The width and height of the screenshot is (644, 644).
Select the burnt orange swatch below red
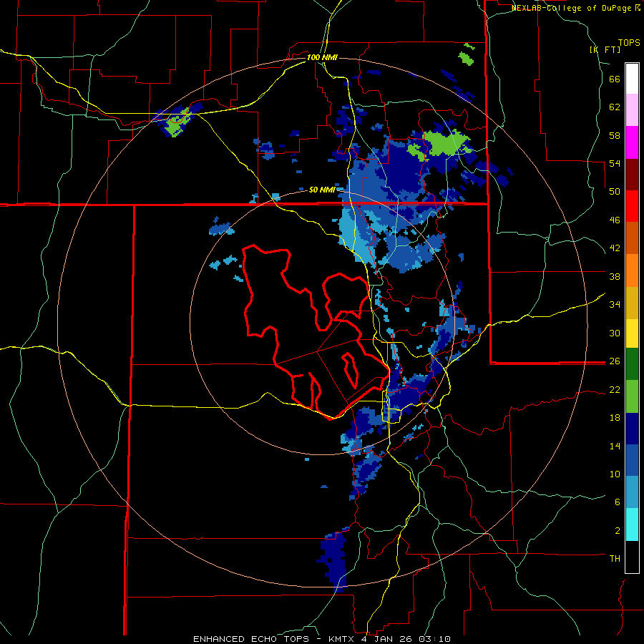632,238
